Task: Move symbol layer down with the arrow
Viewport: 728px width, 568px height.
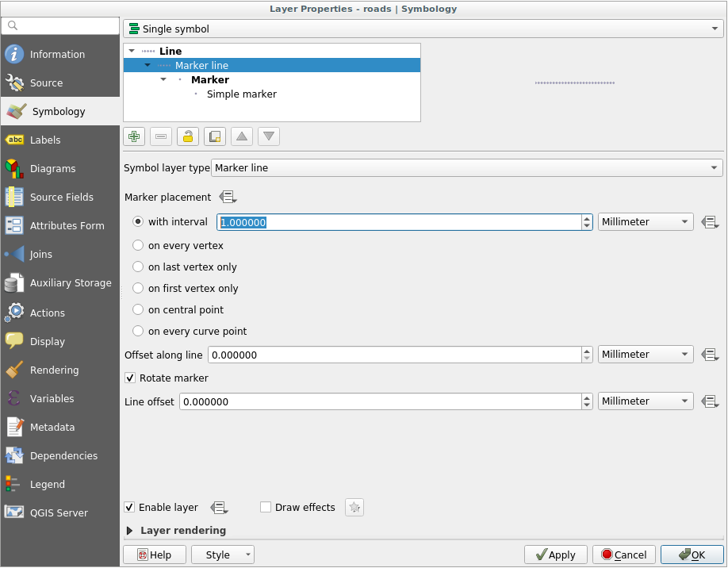Action: [x=269, y=136]
